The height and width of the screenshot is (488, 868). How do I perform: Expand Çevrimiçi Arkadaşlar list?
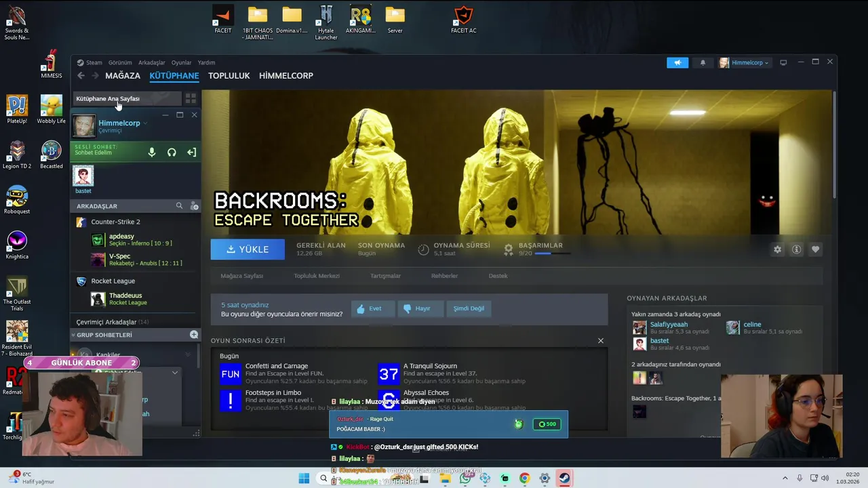click(112, 322)
